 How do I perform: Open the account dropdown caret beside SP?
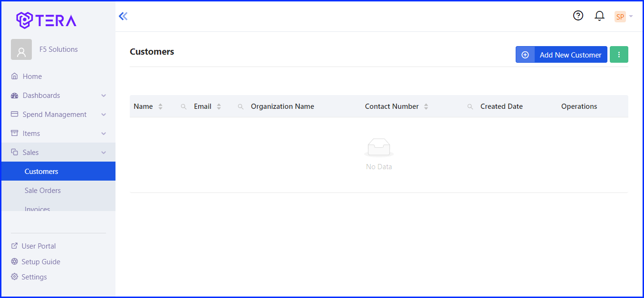(x=631, y=17)
